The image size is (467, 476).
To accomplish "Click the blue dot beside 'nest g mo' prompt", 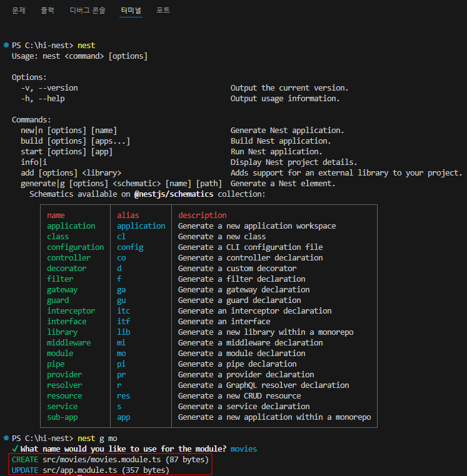I will 6,438.
